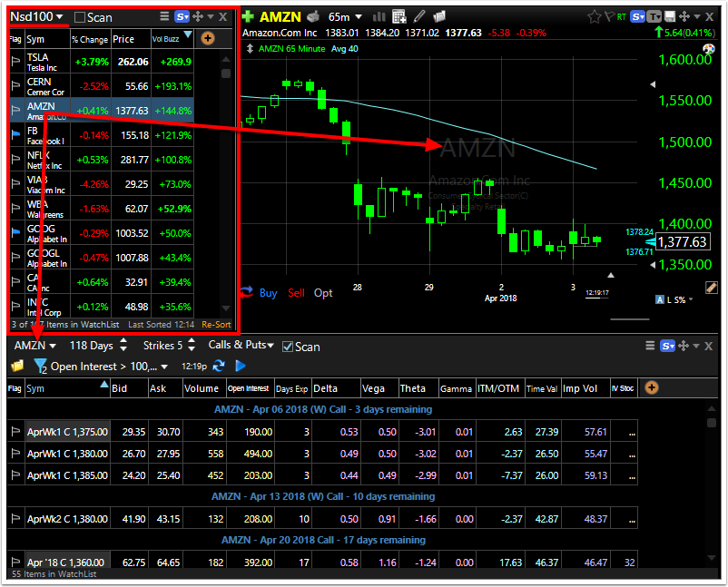This screenshot has height=587, width=728.
Task: Click the Avg 40 moving average label
Action: click(x=345, y=49)
